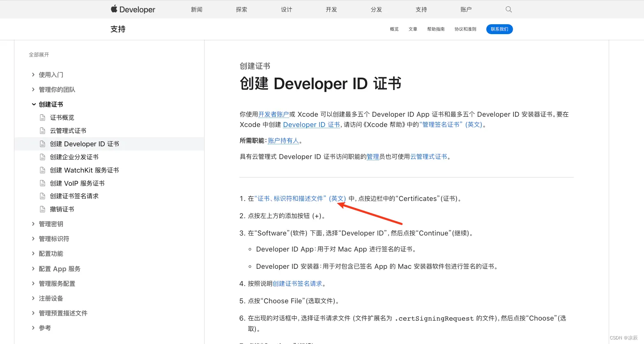Open the “管理签名证书” (英文) link

[451, 125]
